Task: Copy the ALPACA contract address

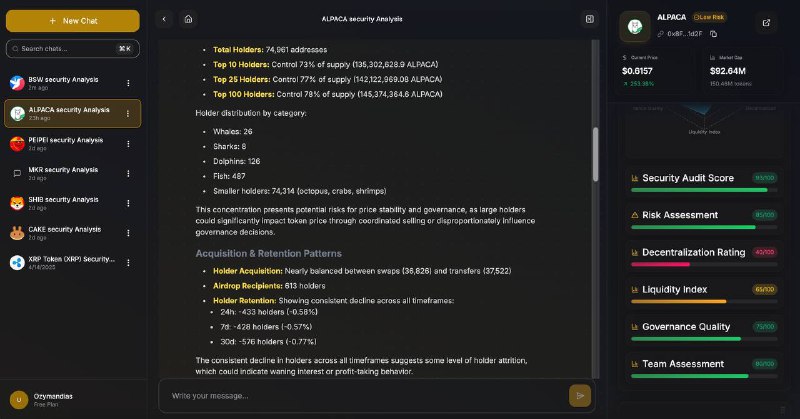Action: coord(713,34)
